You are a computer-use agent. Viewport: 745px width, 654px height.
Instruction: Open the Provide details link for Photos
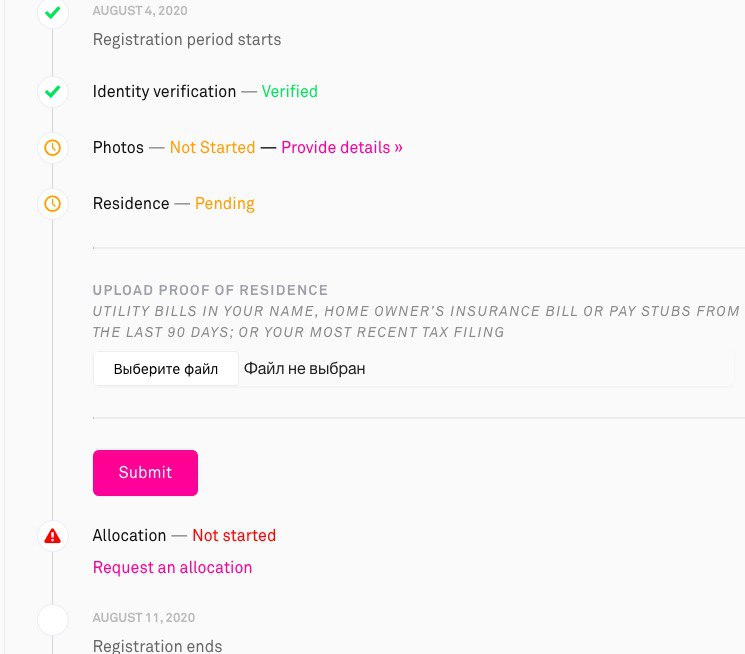342,147
